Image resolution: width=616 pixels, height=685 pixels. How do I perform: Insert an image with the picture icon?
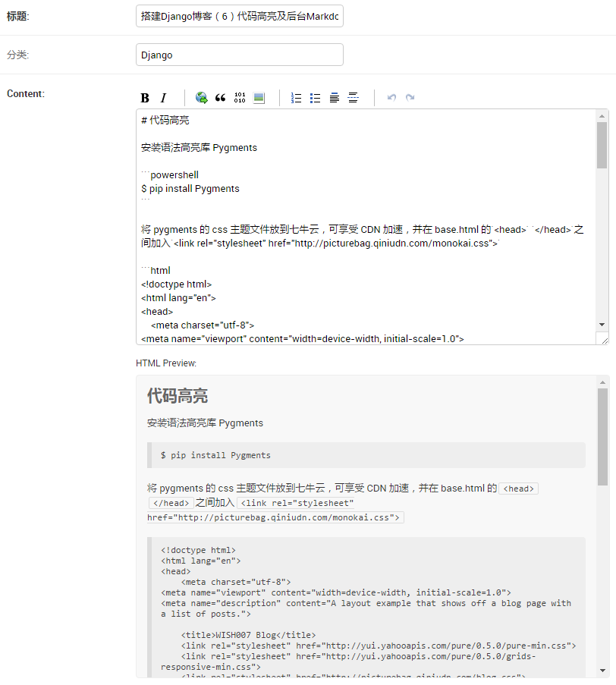point(259,97)
